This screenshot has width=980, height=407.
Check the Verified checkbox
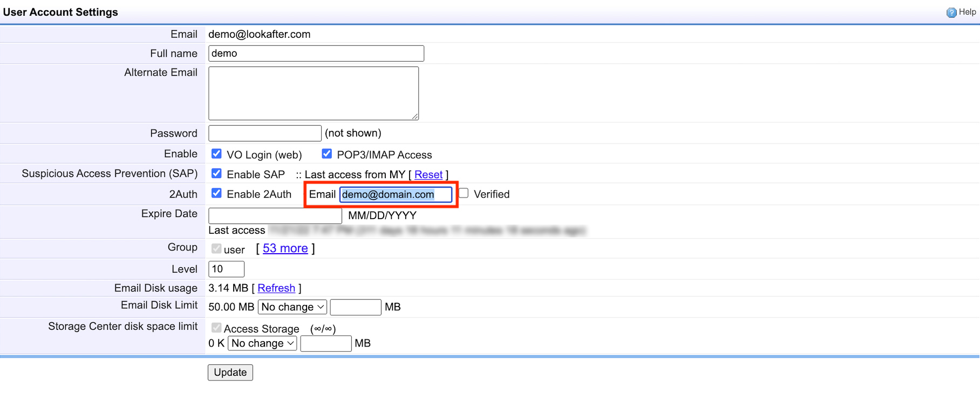click(464, 193)
